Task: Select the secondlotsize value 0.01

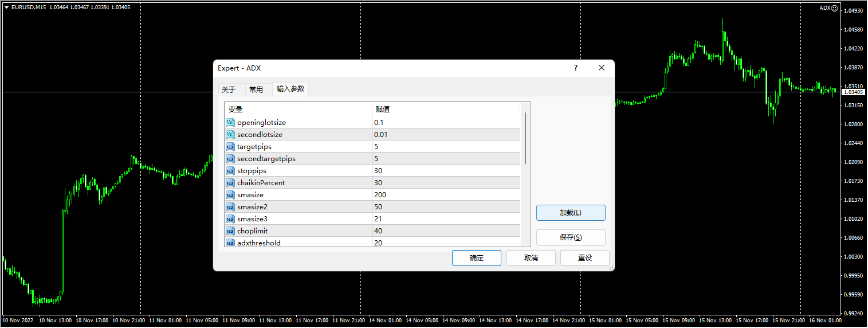Action: [x=446, y=135]
